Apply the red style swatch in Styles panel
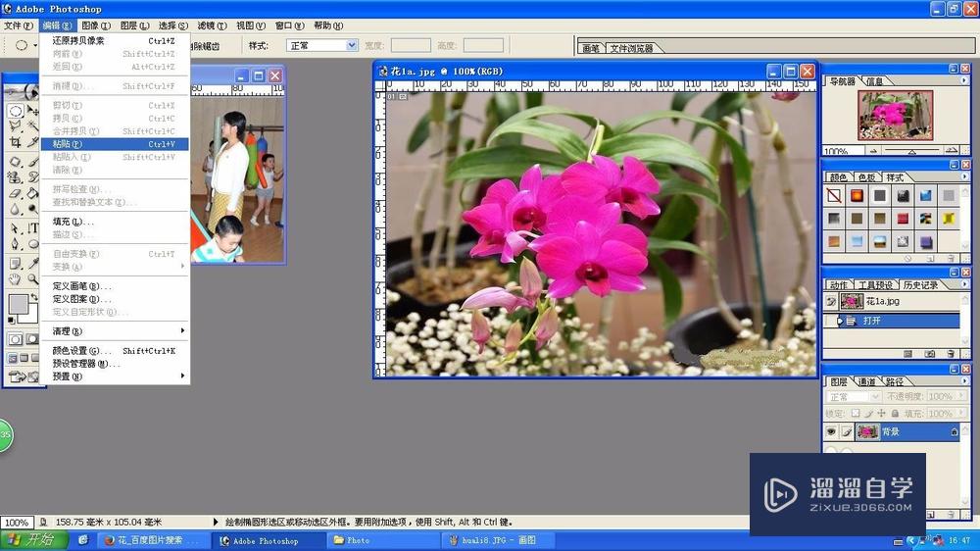Viewport: 980px width, 551px height. pyautogui.click(x=903, y=219)
